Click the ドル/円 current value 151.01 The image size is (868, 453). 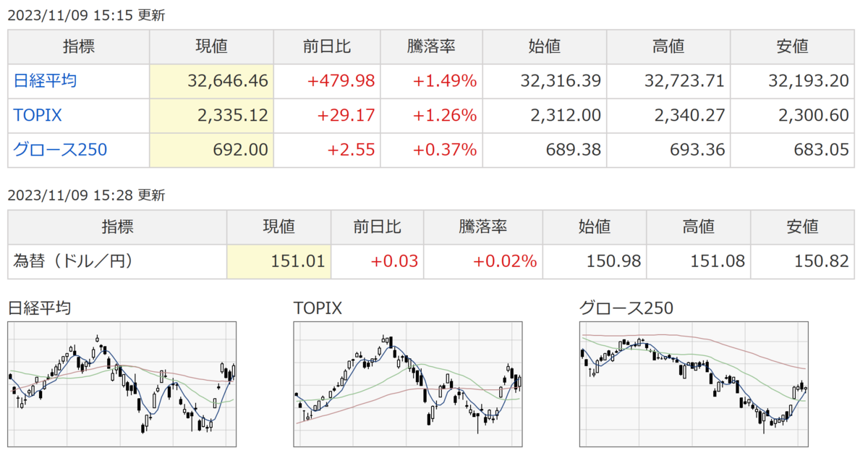[295, 261]
